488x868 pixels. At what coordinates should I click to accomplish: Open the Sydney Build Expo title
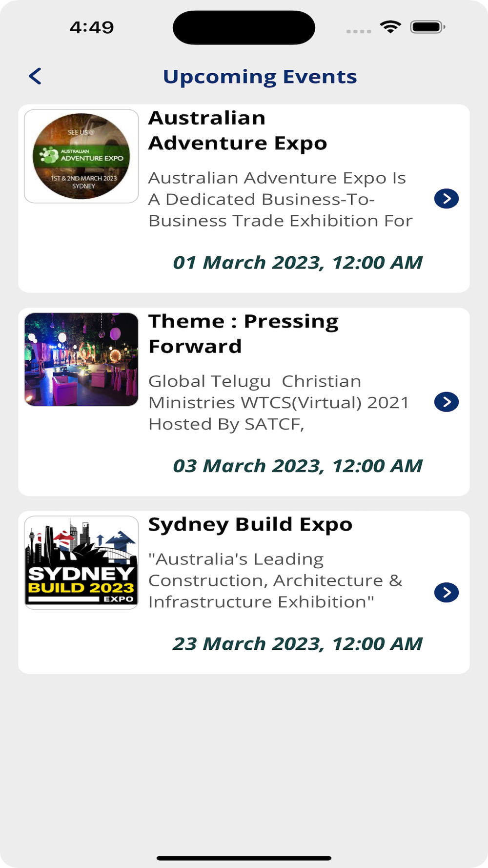pos(250,524)
